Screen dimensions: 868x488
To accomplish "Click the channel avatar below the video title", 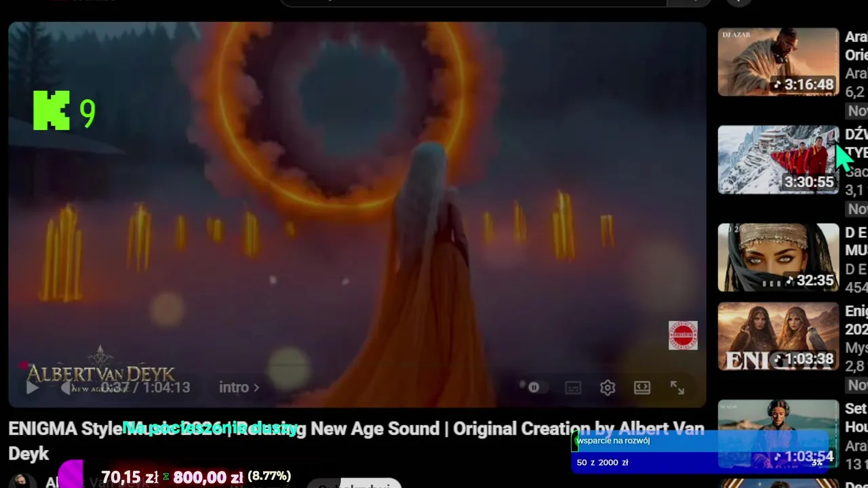I will coord(22,481).
